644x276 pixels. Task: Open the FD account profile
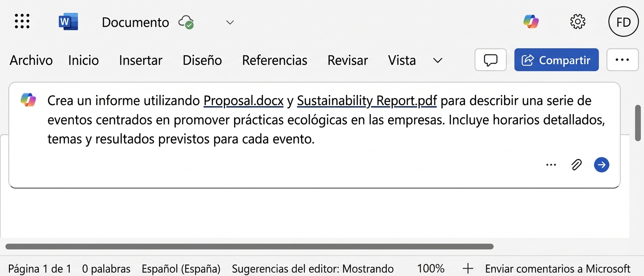(x=623, y=22)
